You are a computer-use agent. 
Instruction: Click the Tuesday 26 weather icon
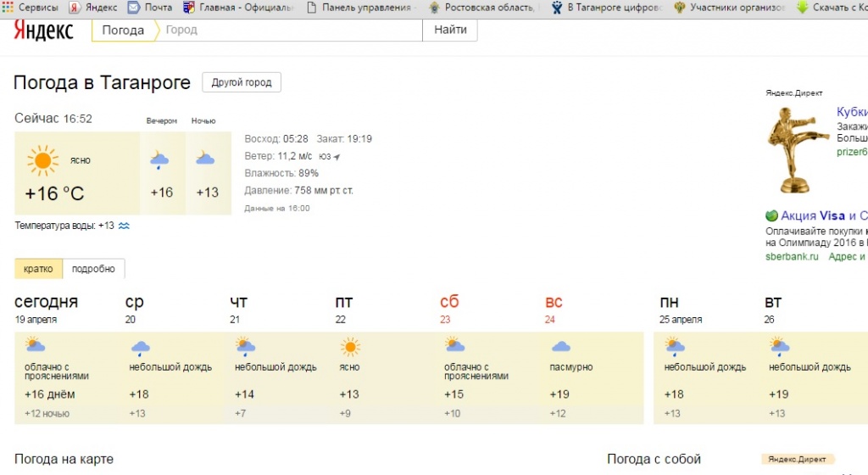(780, 347)
